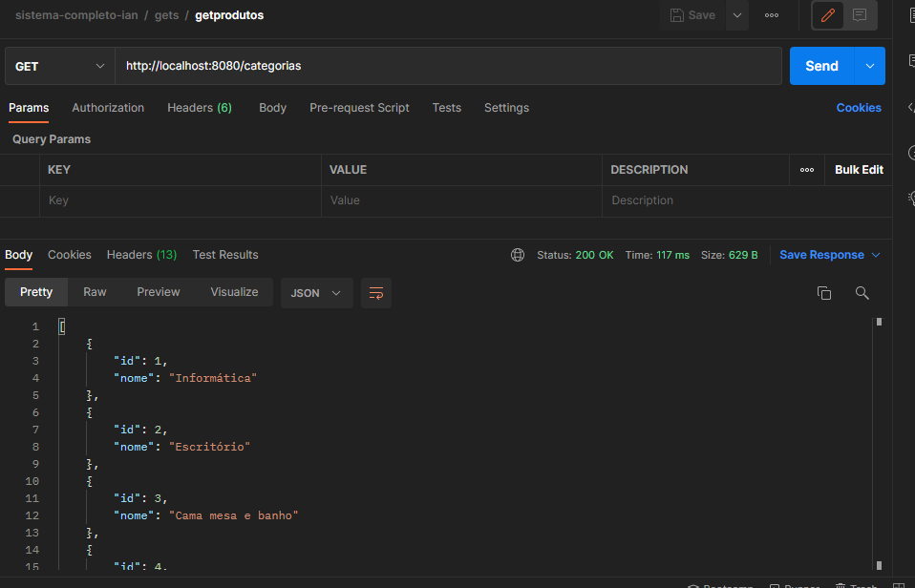This screenshot has height=588, width=915.
Task: Switch to the Tests tab
Action: point(446,108)
